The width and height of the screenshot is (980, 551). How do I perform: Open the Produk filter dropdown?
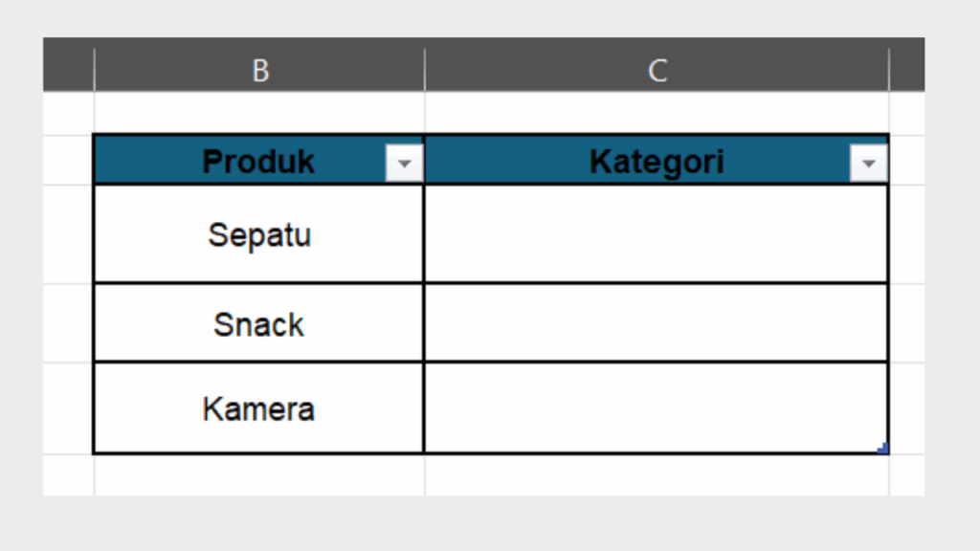click(404, 165)
